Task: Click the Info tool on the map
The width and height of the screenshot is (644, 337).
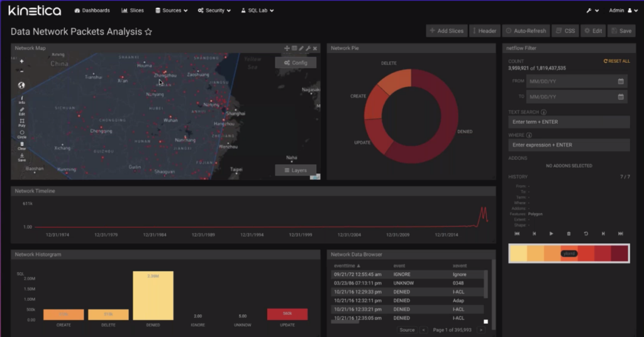Action: click(x=22, y=99)
